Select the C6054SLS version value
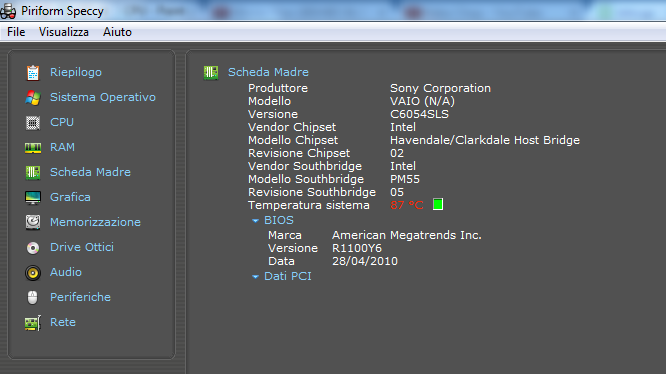 tap(419, 114)
